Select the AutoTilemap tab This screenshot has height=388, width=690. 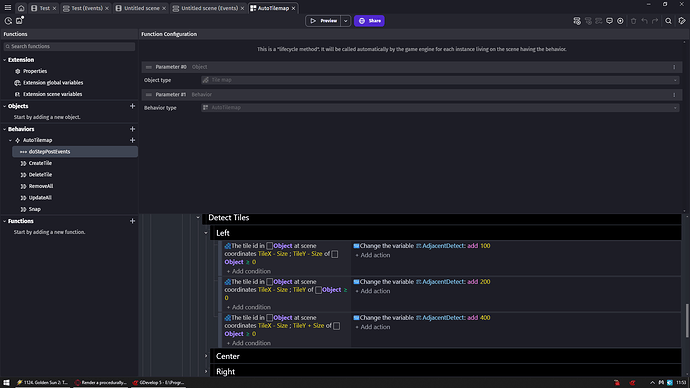[273, 8]
